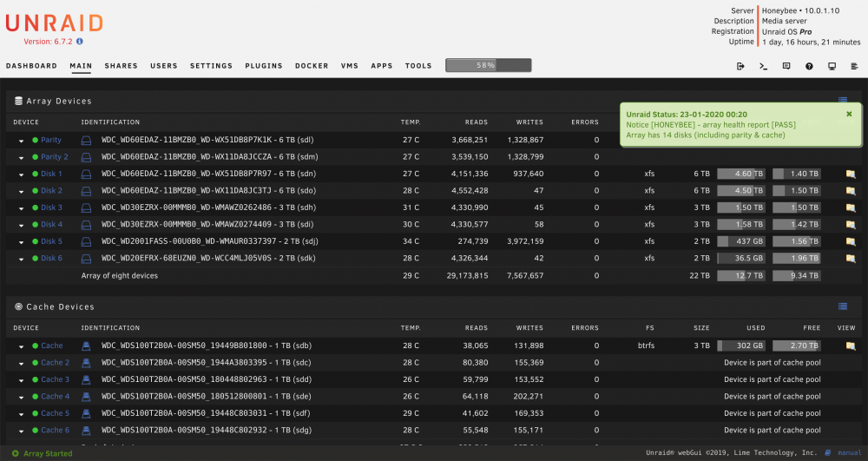Expand the Cache row dropdown arrow
868x461 pixels.
tap(21, 346)
